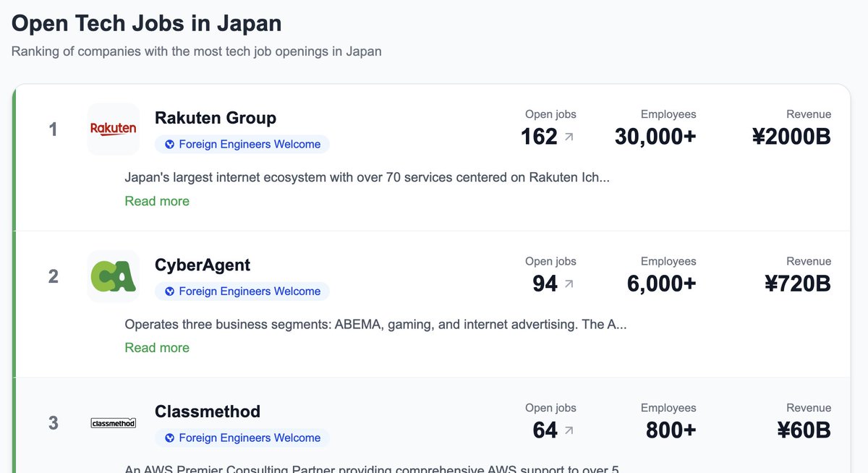This screenshot has width=868, height=473.
Task: Click rank number 3 beside Classmethod
Action: (x=53, y=423)
